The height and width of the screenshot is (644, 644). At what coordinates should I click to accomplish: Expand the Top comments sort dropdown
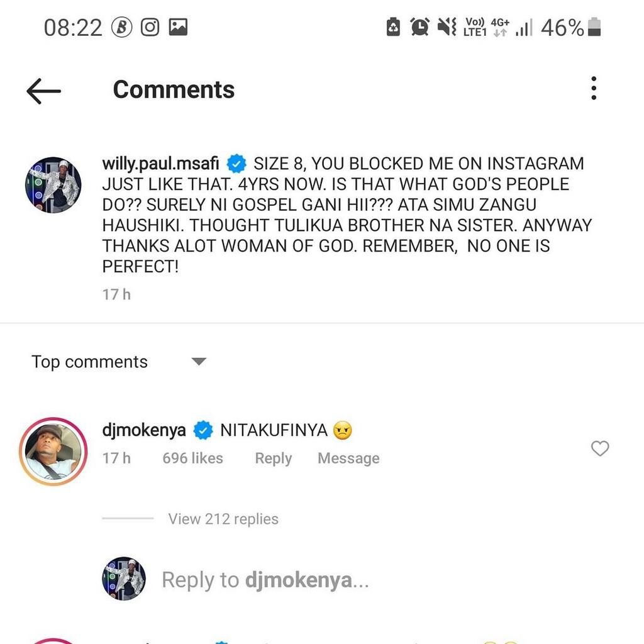[199, 362]
